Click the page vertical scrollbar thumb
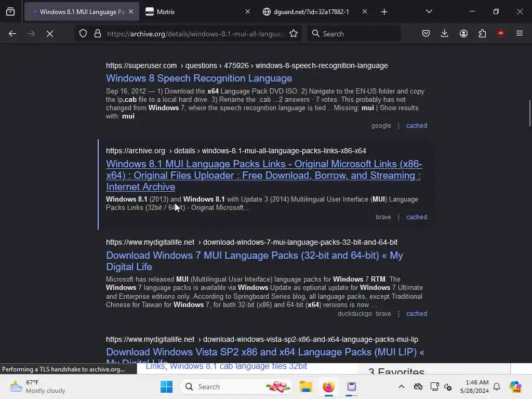The image size is (532, 399). click(x=529, y=113)
